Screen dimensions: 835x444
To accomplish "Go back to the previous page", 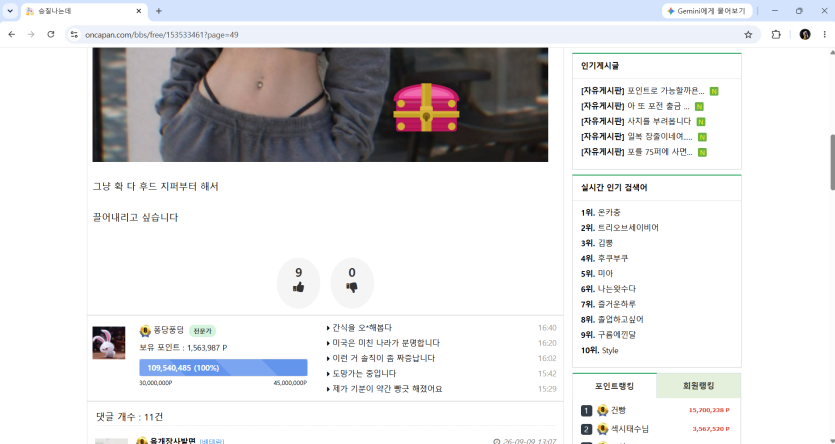I will (12, 35).
